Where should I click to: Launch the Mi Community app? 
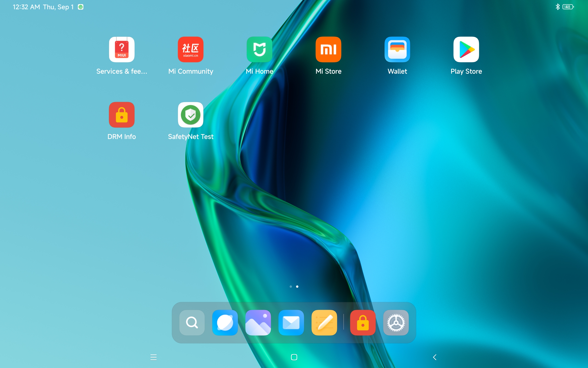190,49
